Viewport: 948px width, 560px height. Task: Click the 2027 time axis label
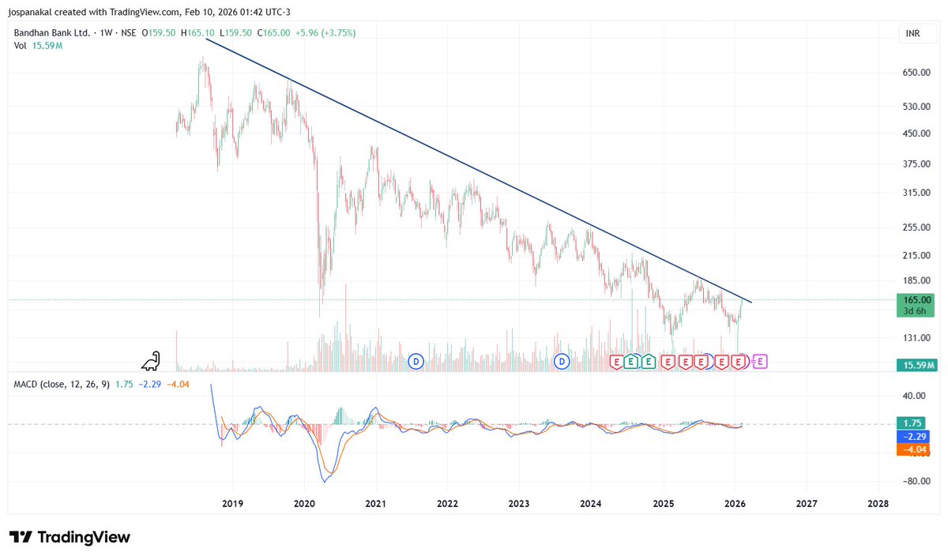(x=807, y=503)
